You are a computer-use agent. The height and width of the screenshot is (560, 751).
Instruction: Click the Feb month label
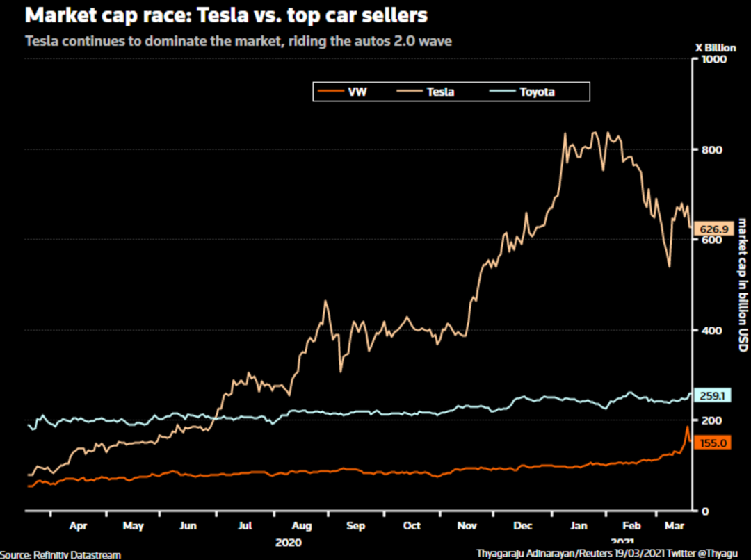631,525
